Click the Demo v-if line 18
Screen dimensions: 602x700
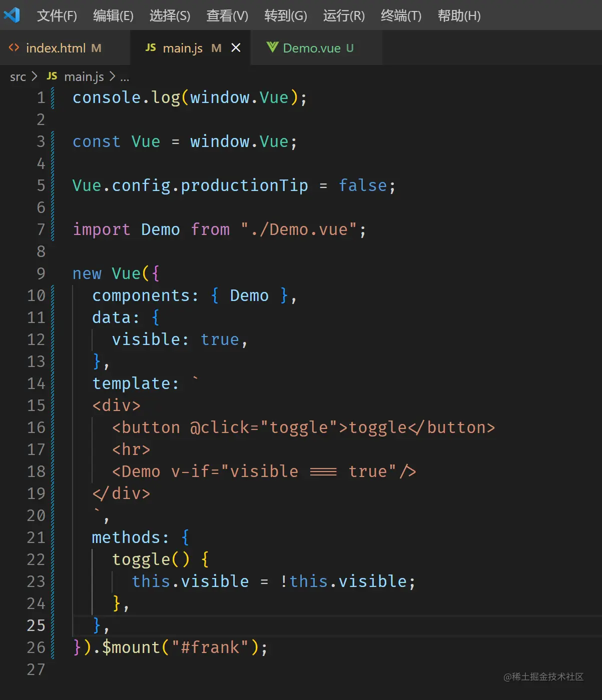264,471
